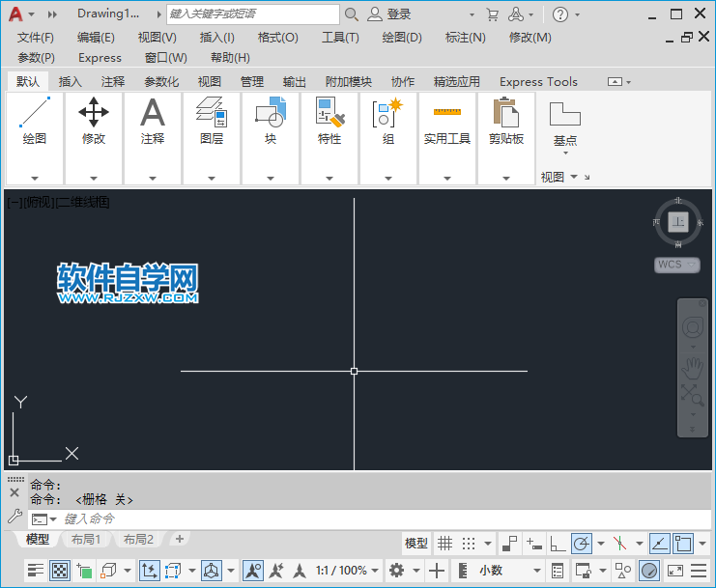
Task: Open the 文件(F) menu
Action: point(36,38)
